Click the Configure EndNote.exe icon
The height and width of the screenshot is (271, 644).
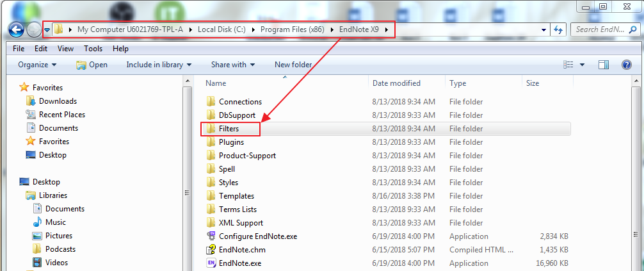tap(211, 236)
